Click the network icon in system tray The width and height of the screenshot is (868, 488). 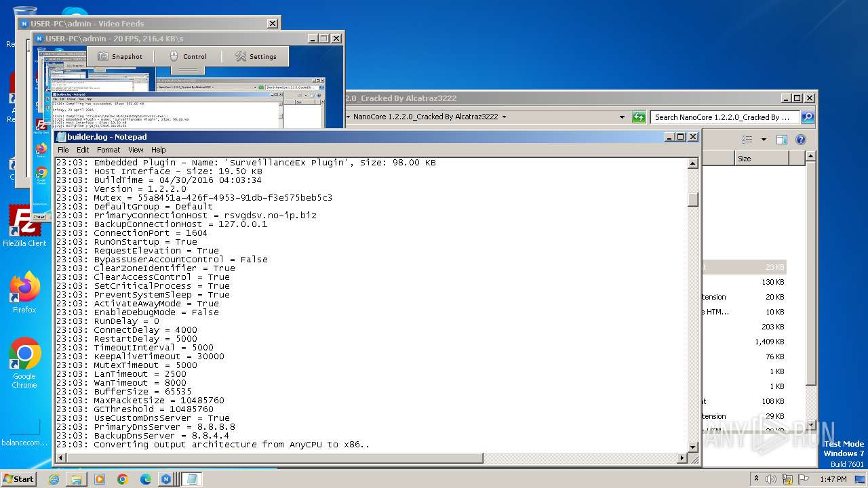click(x=789, y=479)
